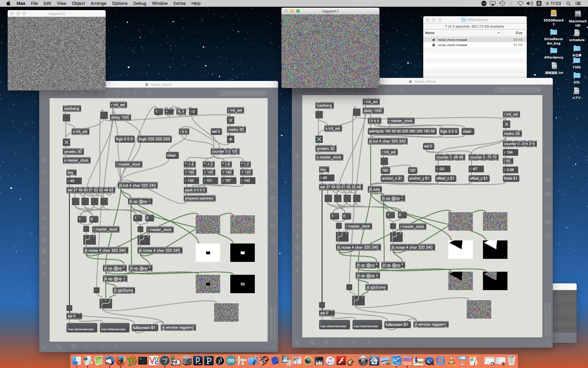Toggle the X box above qmetro 30 in noise_zoom
Image resolution: width=588 pixels, height=368 pixels.
click(x=66, y=142)
